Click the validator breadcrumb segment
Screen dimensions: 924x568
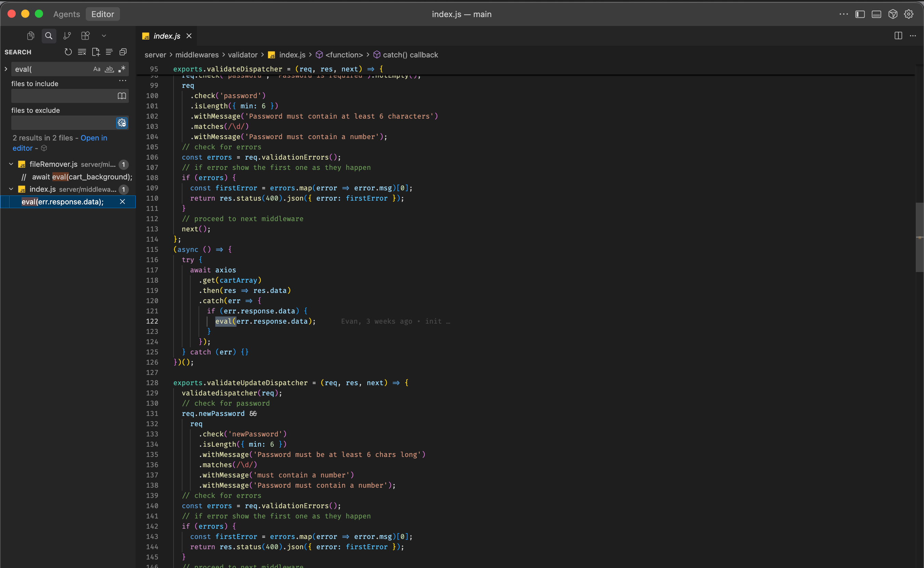(x=243, y=55)
